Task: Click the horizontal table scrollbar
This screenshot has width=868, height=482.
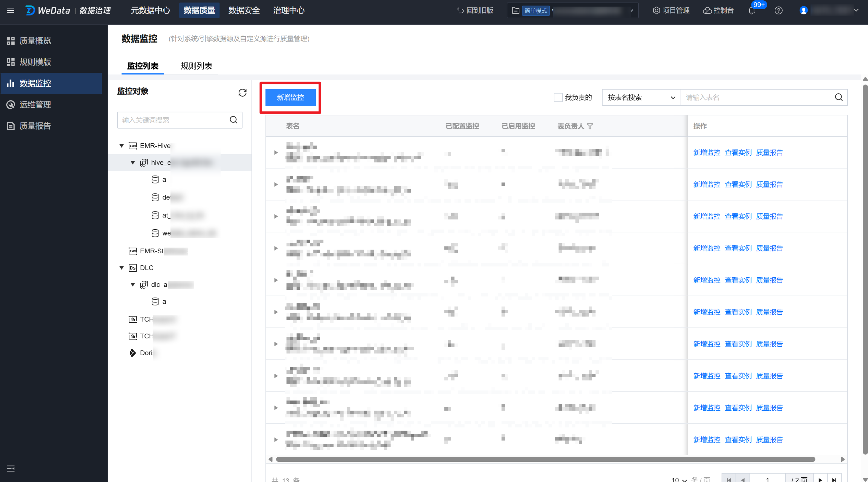Action: (546, 460)
